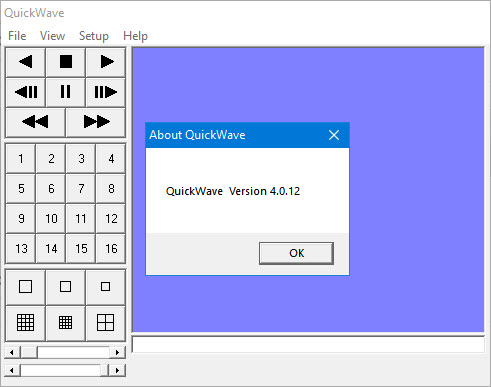Switch to the four-pane quad layout

coord(106,323)
